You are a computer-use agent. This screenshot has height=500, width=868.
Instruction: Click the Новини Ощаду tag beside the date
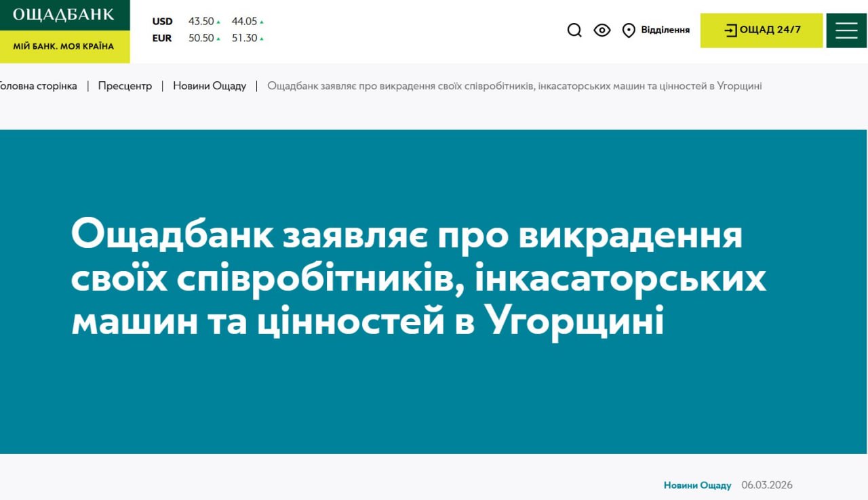coord(697,485)
